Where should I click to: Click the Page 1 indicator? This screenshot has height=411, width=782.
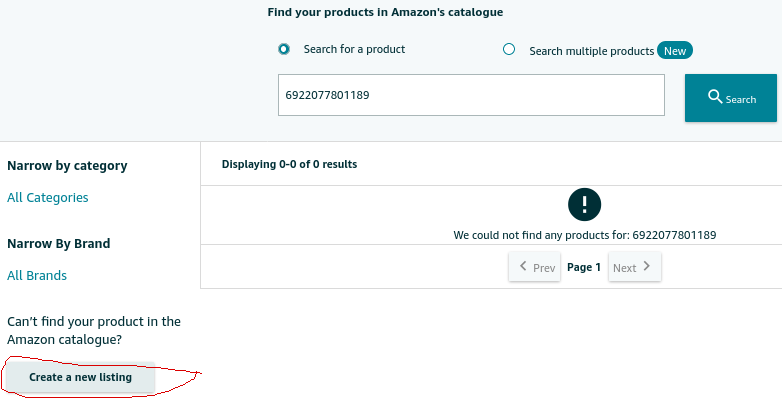(x=584, y=267)
